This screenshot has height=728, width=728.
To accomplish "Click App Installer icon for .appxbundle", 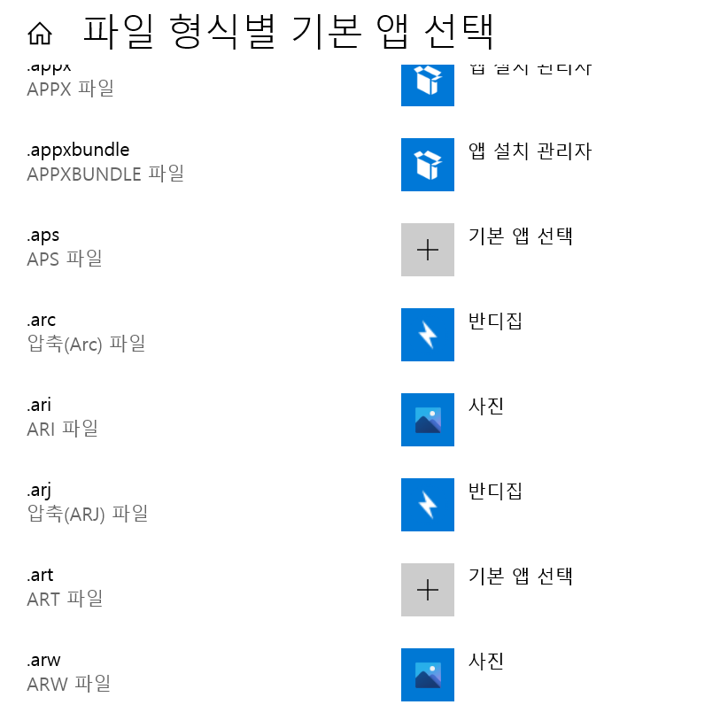I will 427,165.
